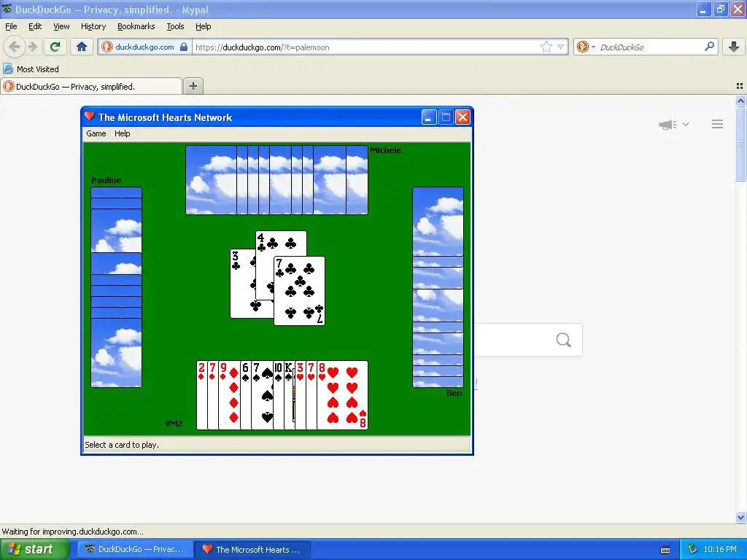This screenshot has width=747, height=560.
Task: Click the 3 of clubs on the table
Action: (242, 284)
